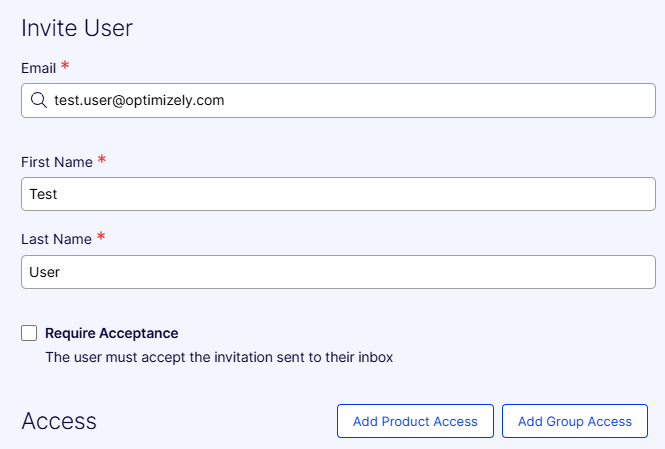Screen dimensions: 665x449
Task: Click the Last Name label text
Action: (56, 240)
